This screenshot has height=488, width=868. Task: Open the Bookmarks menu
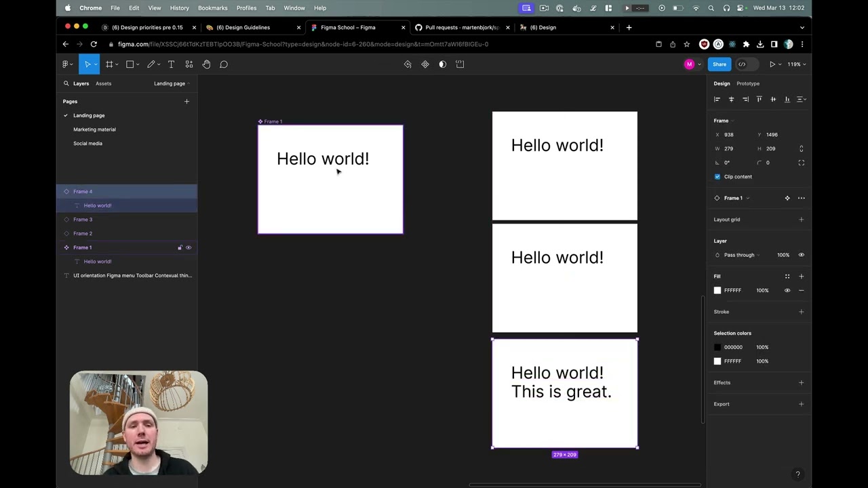click(x=213, y=8)
